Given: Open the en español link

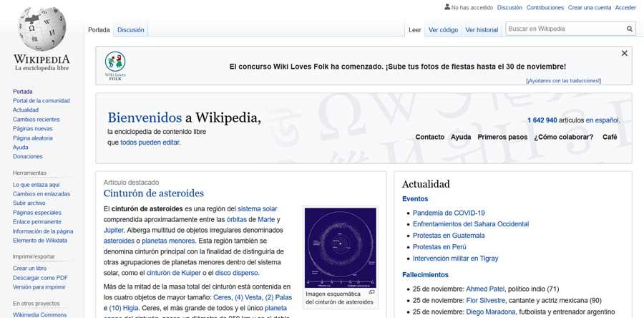Looking at the screenshot, I should click(x=602, y=120).
